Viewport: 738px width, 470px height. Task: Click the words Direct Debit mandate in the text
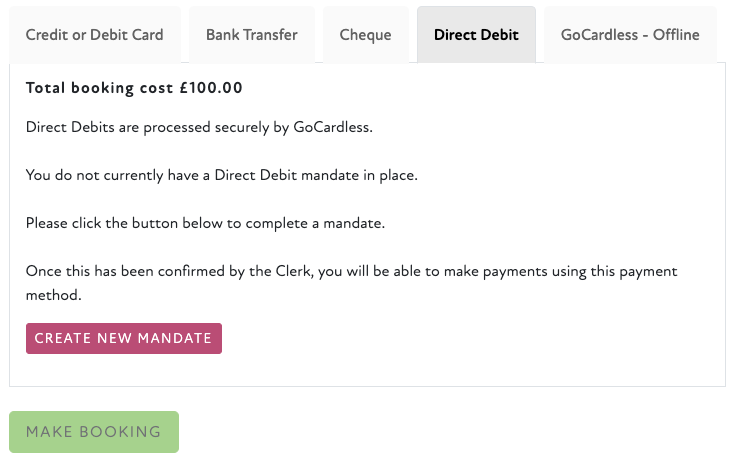click(x=272, y=175)
